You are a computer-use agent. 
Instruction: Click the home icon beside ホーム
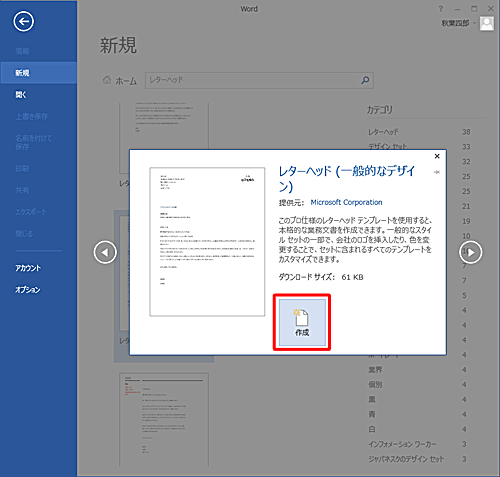point(107,80)
